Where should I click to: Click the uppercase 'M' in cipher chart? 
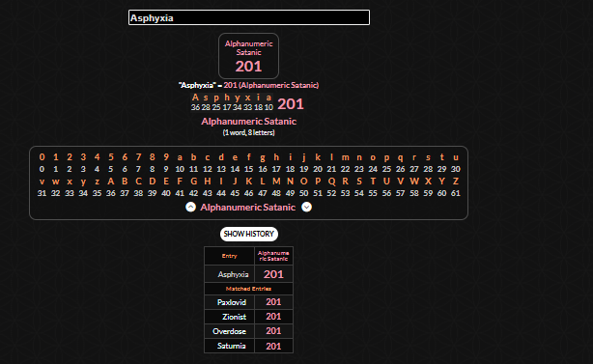(x=276, y=182)
